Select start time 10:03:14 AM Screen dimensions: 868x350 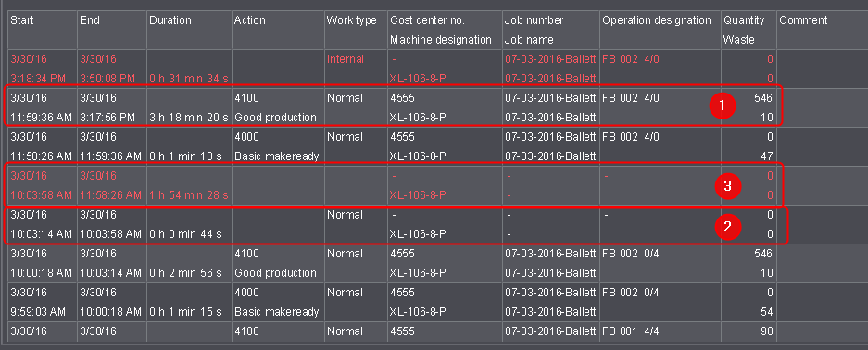point(41,234)
